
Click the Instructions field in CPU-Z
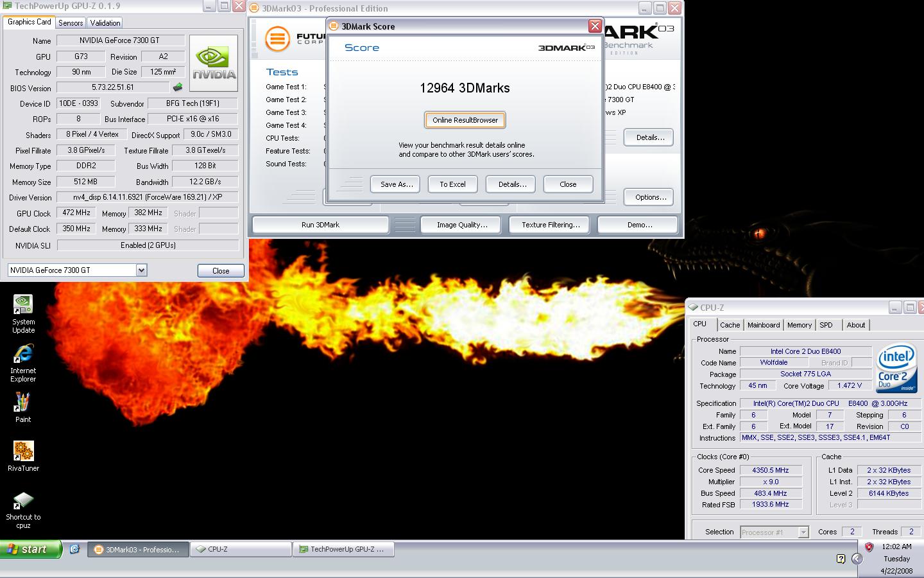(830, 437)
